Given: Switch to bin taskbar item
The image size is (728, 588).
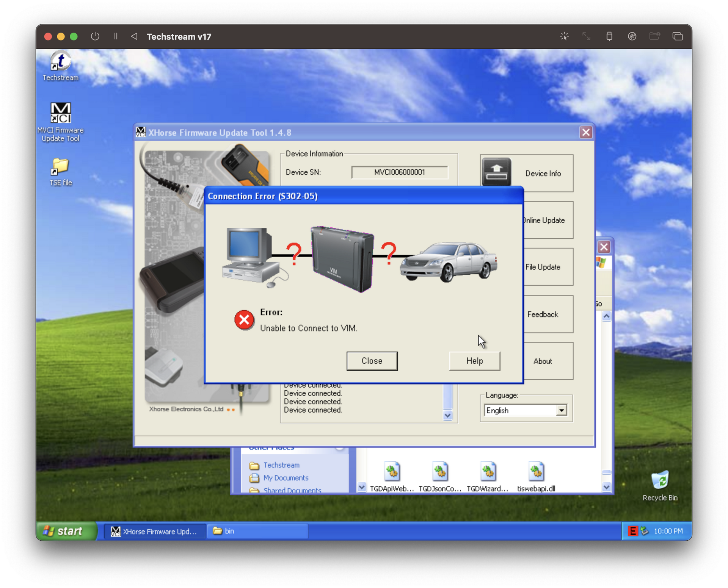Looking at the screenshot, I should [258, 531].
